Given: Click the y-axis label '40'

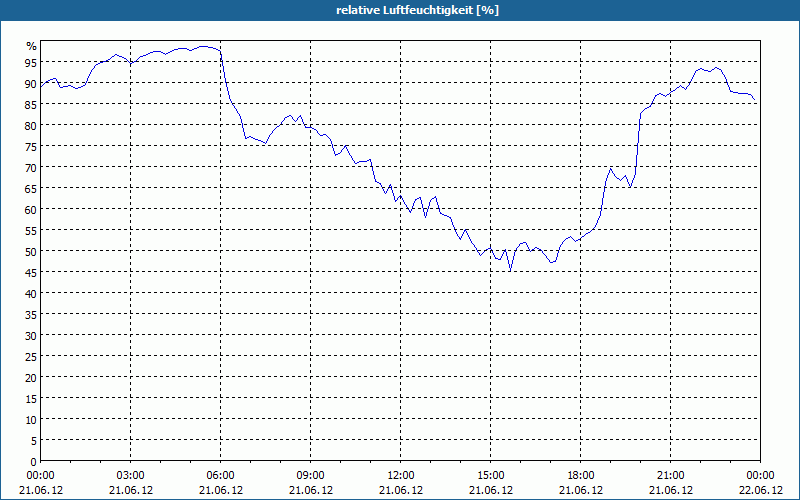Looking at the screenshot, I should point(32,293).
